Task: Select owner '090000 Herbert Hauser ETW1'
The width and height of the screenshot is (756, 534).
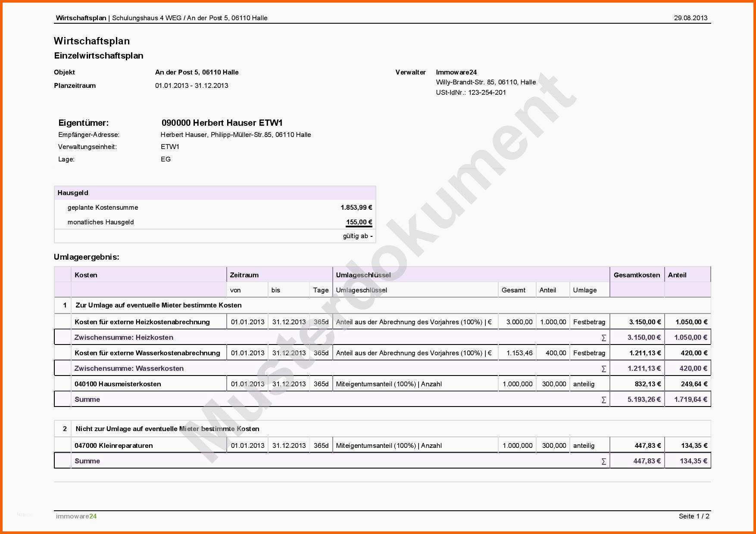Action: click(x=222, y=123)
